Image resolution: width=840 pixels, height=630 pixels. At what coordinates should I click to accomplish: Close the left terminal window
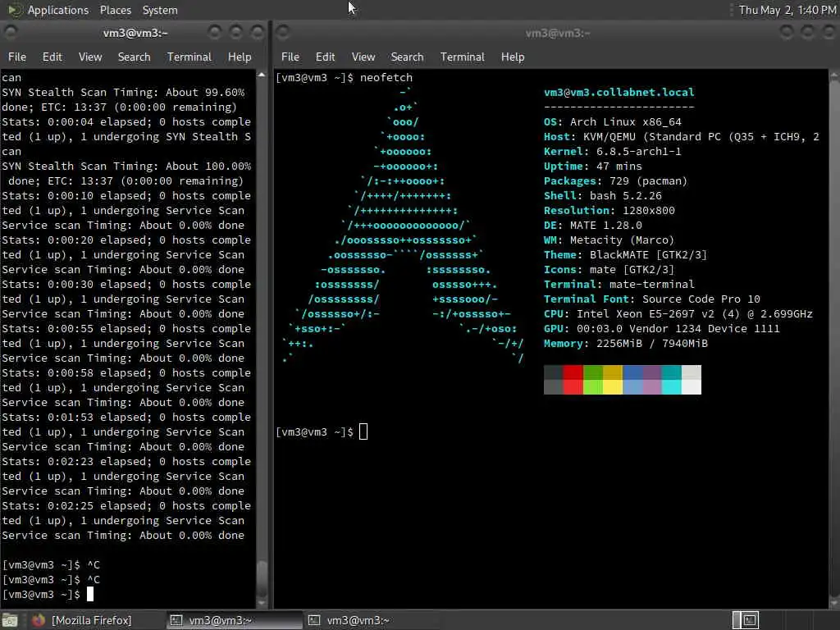click(258, 33)
